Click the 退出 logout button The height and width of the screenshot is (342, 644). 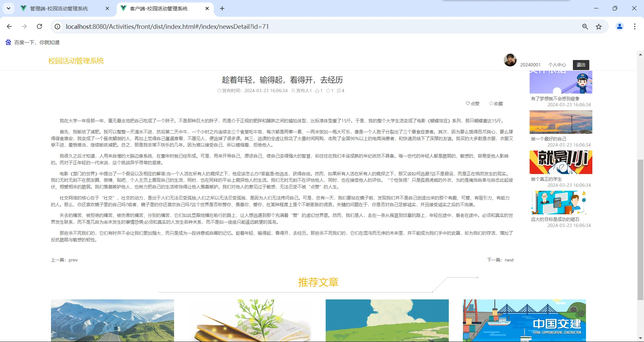pos(581,65)
